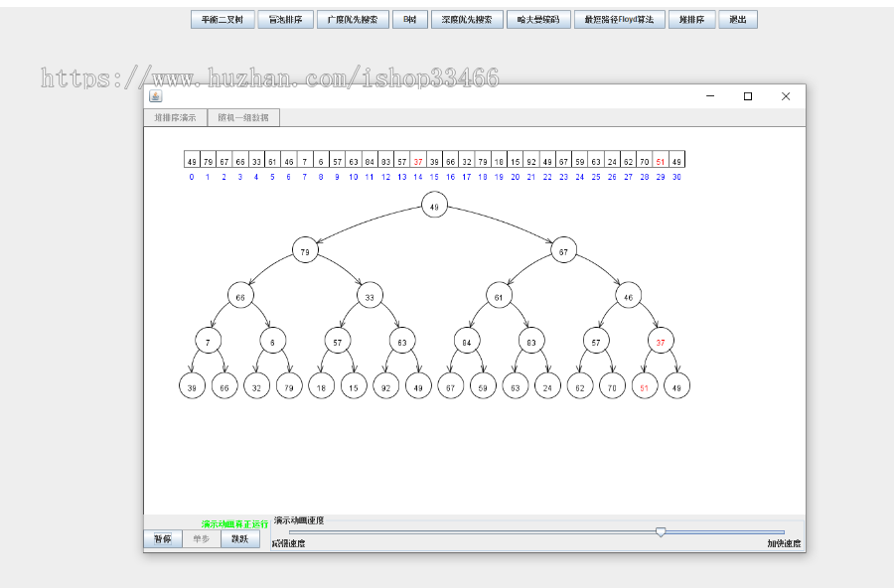This screenshot has width=894, height=588.
Task: Select 最短路径Floyd算法 shortest path demo
Action: coord(619,19)
